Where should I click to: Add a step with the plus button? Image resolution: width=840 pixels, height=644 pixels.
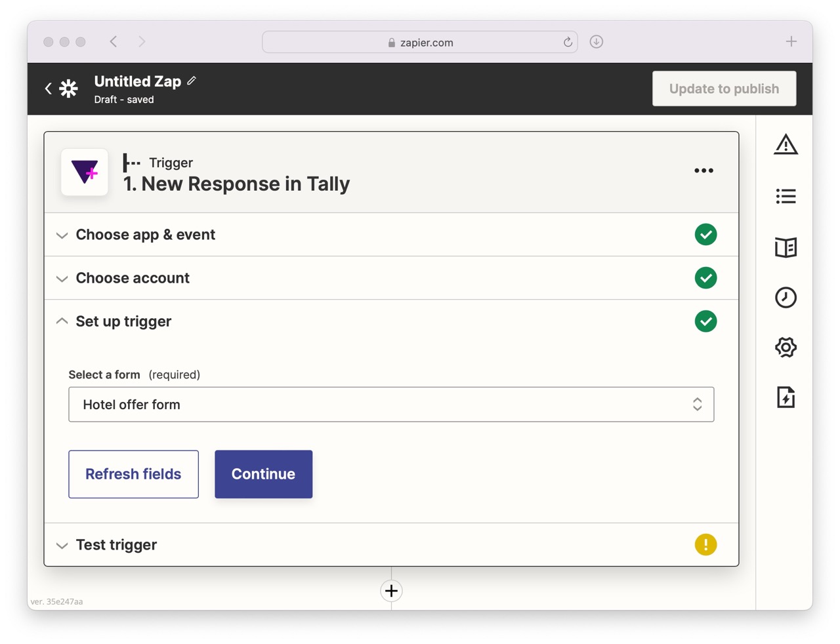pyautogui.click(x=391, y=591)
